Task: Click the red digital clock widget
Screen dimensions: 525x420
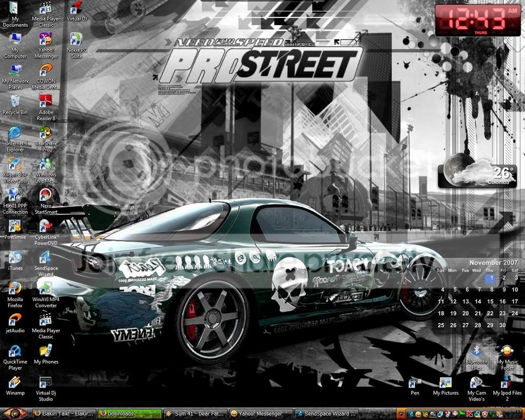Action: coord(478,20)
